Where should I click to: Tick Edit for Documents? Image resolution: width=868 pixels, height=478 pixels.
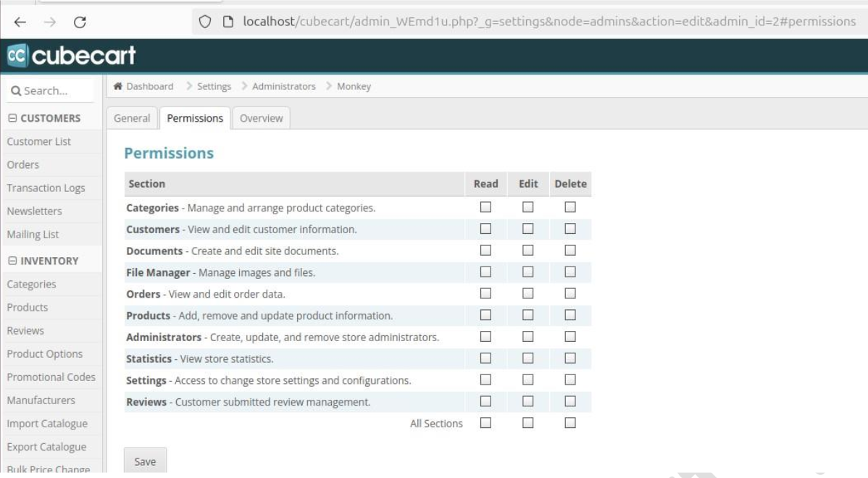coord(528,250)
